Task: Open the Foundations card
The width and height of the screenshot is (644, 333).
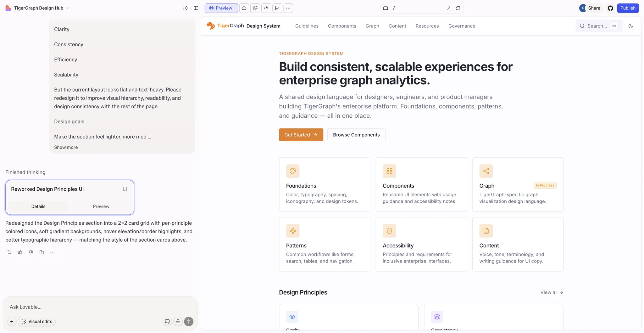Action: pyautogui.click(x=325, y=184)
